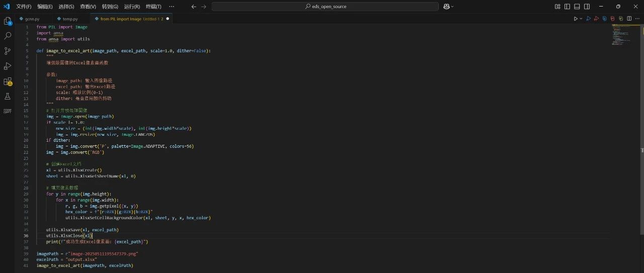
Task: Click the VS Code logo icon
Action: pos(6,7)
